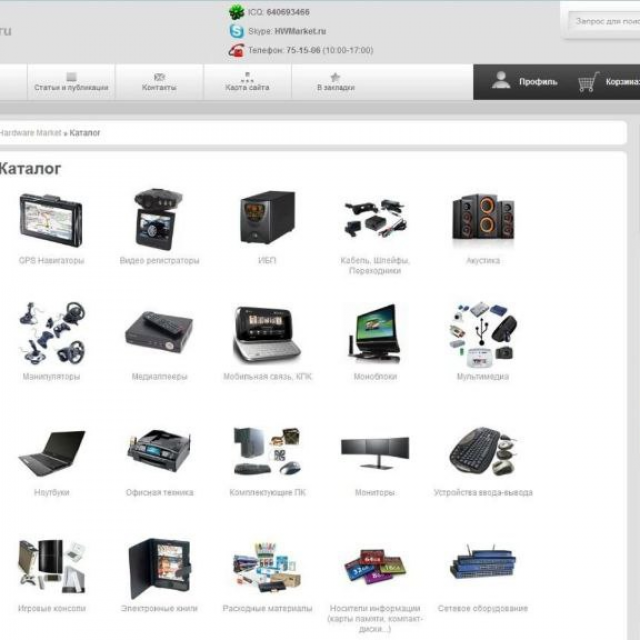
Task: Click the Сетевое оборудование text link
Action: click(483, 608)
